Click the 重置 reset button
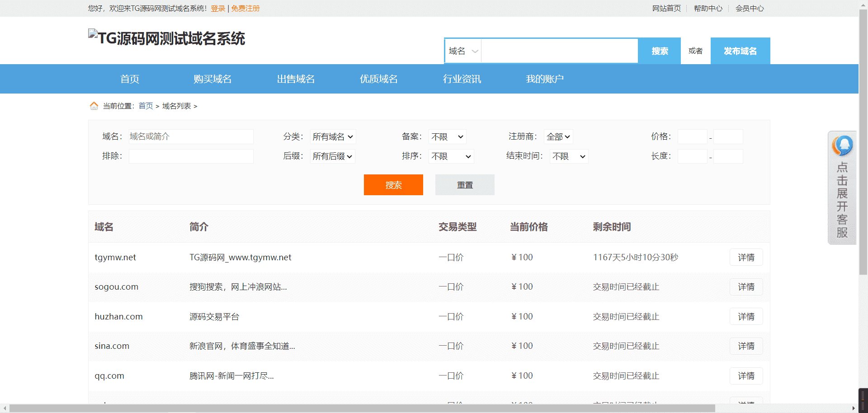The width and height of the screenshot is (868, 413). pos(465,185)
